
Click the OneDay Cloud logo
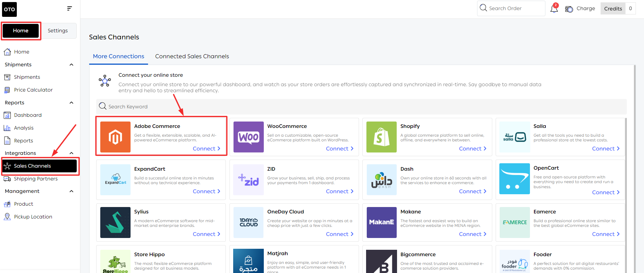click(x=249, y=223)
